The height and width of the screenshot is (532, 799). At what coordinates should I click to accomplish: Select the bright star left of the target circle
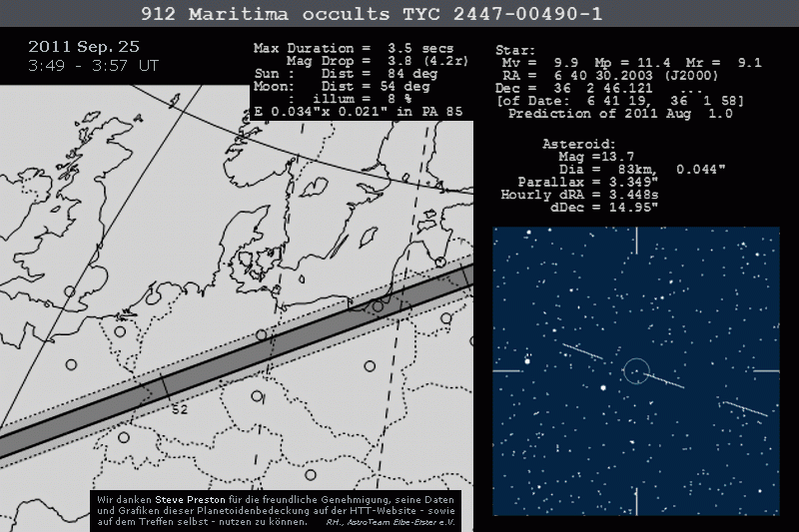click(x=602, y=387)
